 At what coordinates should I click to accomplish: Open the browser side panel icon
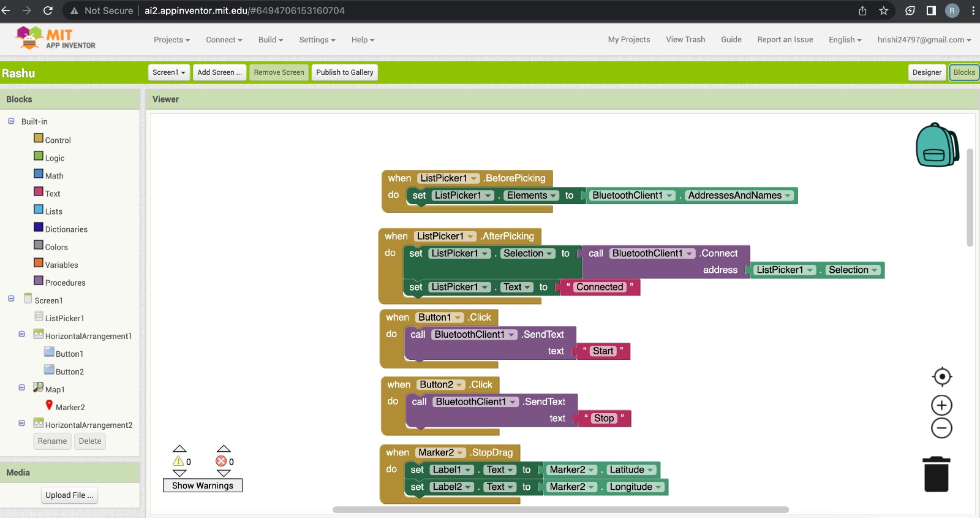pos(931,10)
